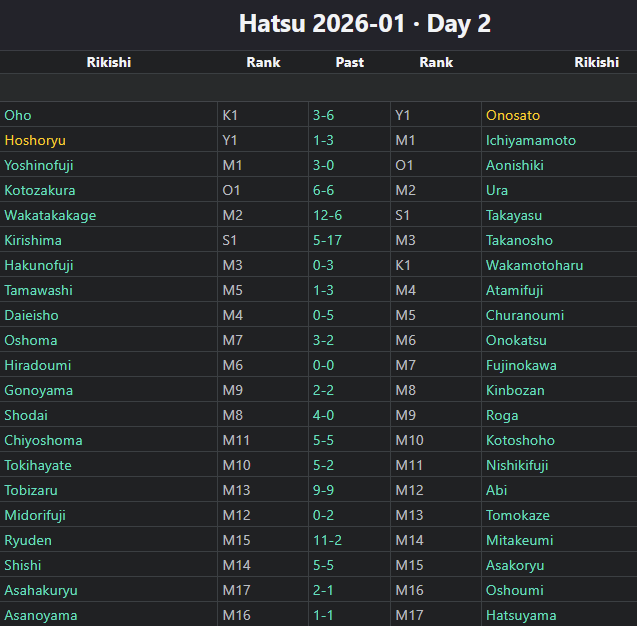Click the Asanoyama link

tap(41, 615)
